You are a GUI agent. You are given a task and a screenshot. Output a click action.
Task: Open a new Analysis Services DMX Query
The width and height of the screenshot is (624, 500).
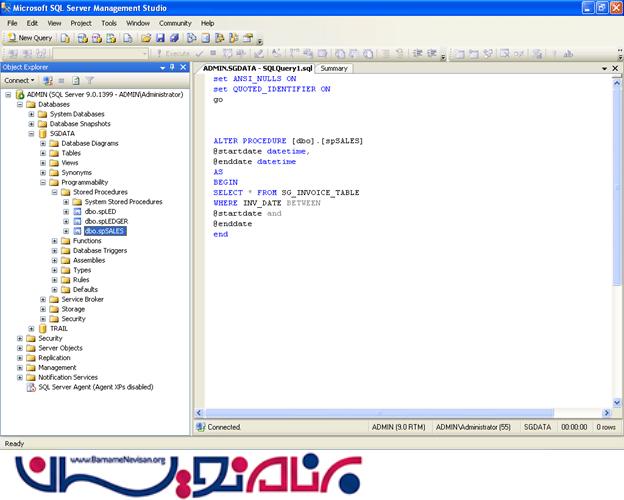point(97,38)
